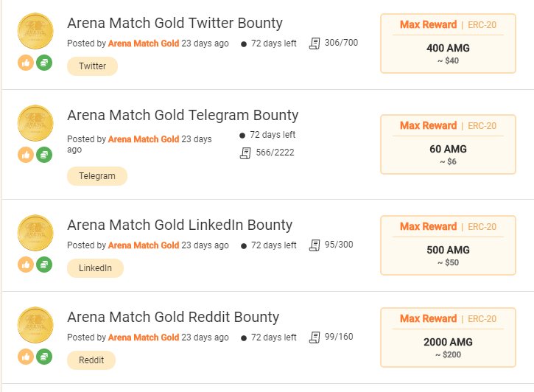Click green coins icon on LinkedIn Bounty
This screenshot has width=534, height=392.
44,264
